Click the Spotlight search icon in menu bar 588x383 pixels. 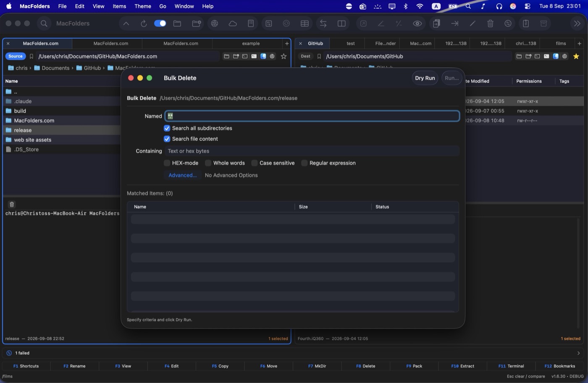[x=468, y=6]
